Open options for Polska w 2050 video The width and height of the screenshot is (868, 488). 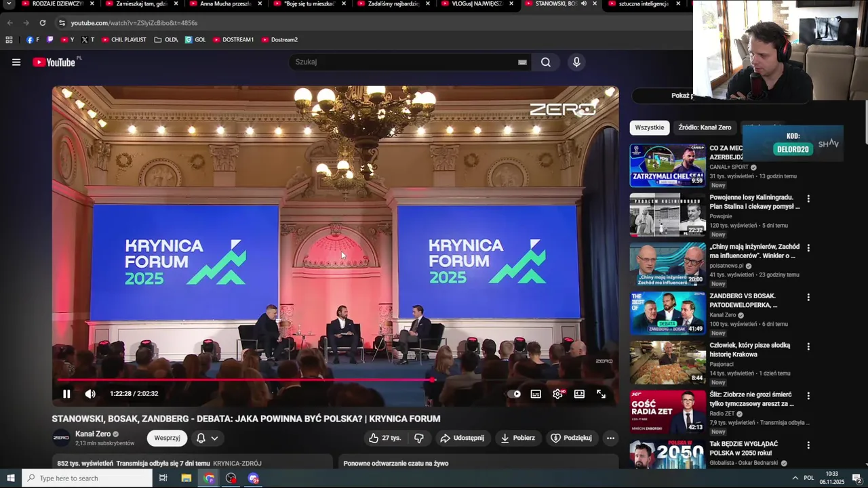[808, 445]
